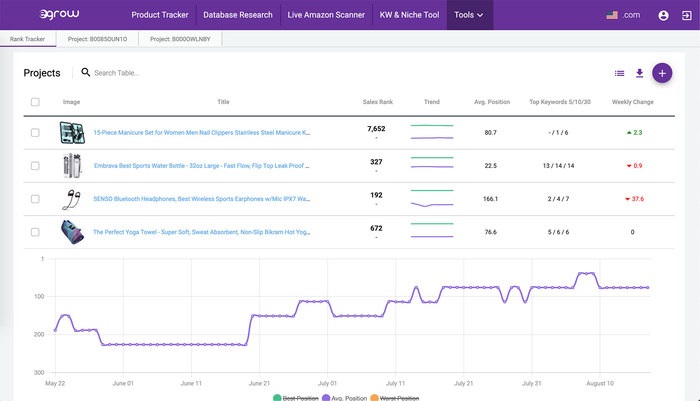Image resolution: width=700 pixels, height=401 pixels.
Task: Check the Yoga Towel row checkbox
Action: 35,232
